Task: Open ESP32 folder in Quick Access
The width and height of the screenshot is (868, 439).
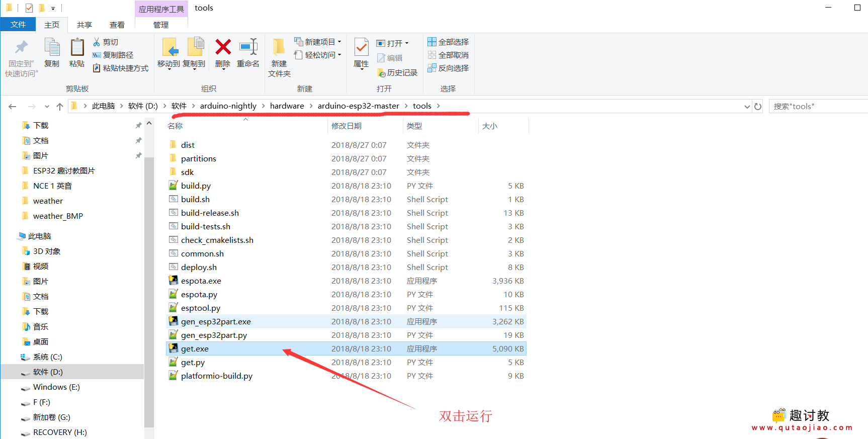Action: click(x=64, y=171)
